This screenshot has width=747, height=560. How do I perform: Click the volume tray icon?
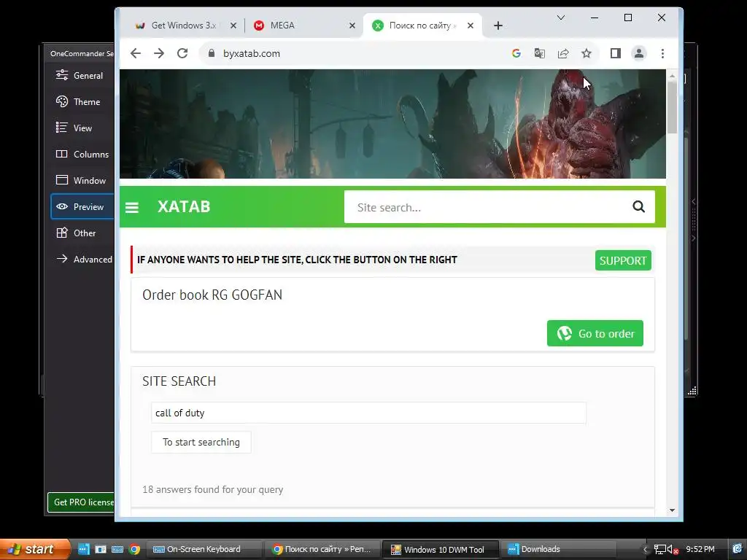click(672, 550)
